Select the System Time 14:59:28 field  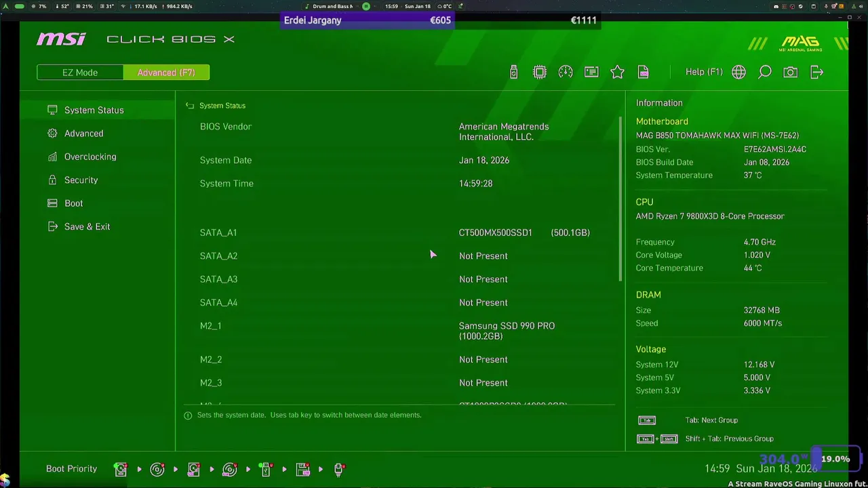tap(475, 184)
